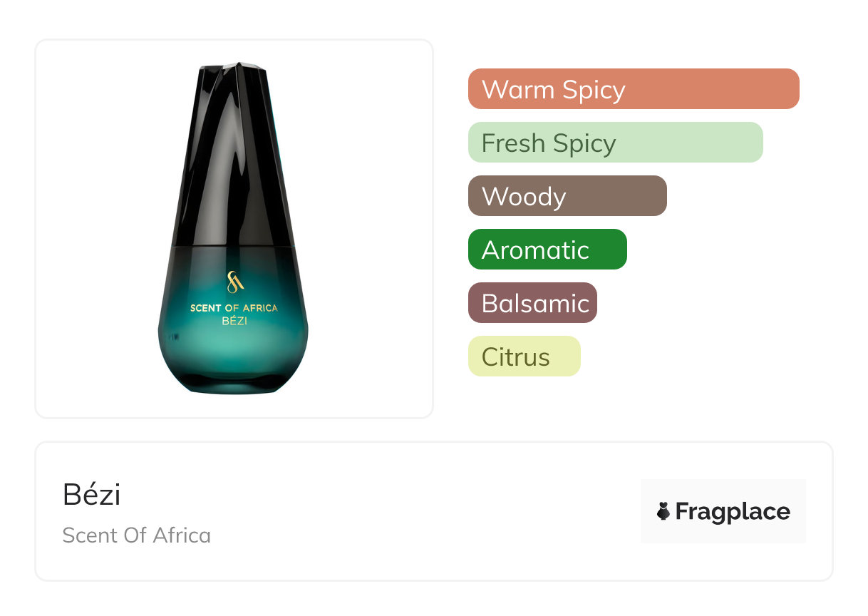Click the Fragplace pear logo icon
This screenshot has width=868, height=616.
click(663, 511)
